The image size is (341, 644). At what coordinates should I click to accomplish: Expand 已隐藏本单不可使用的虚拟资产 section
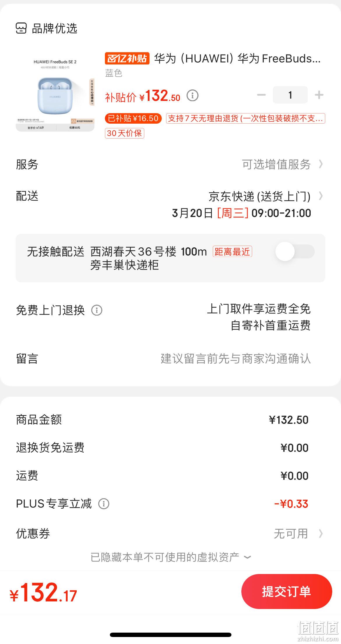(x=170, y=557)
